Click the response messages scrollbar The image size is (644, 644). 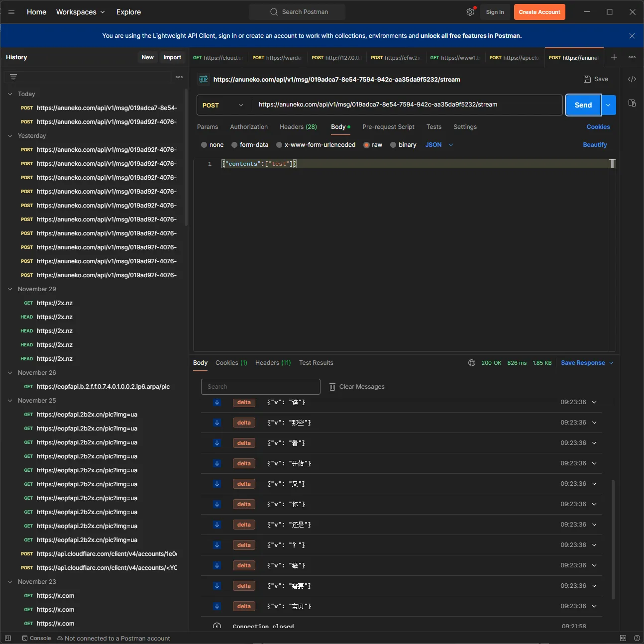click(613, 539)
